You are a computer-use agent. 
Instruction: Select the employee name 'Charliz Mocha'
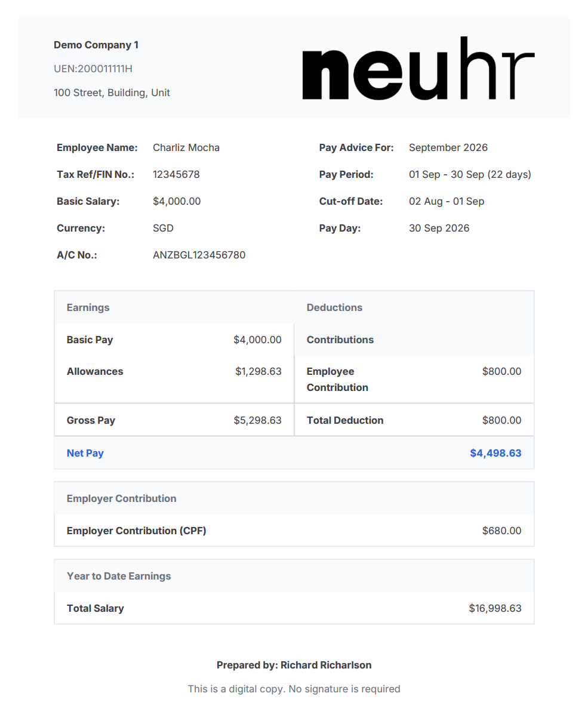[x=186, y=147]
